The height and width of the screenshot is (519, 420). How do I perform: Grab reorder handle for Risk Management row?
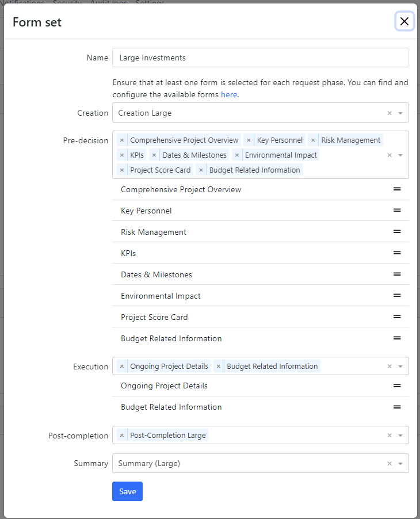click(x=397, y=232)
